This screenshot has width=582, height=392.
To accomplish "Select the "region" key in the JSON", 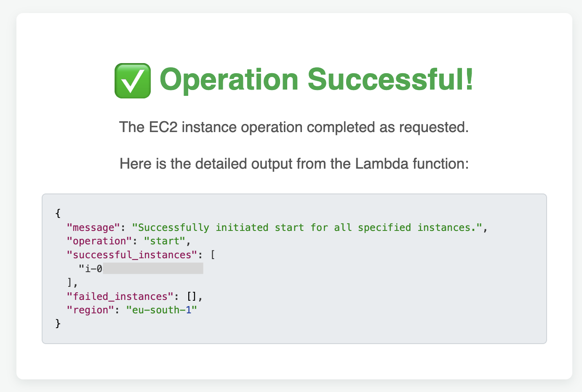I will [91, 310].
